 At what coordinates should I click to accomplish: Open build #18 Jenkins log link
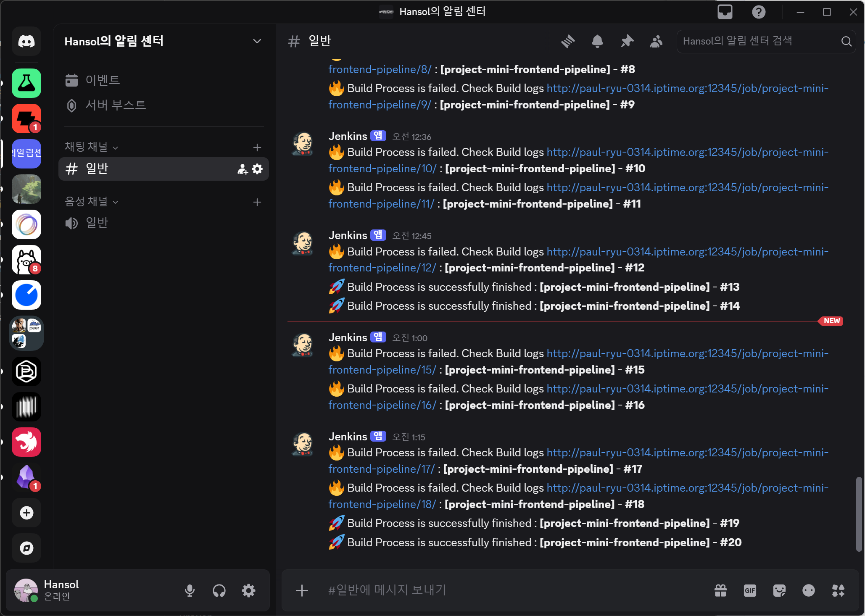(687, 488)
